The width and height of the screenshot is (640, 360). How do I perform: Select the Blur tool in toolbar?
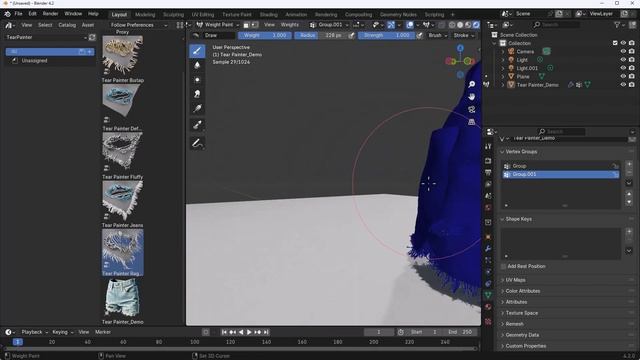(197, 65)
